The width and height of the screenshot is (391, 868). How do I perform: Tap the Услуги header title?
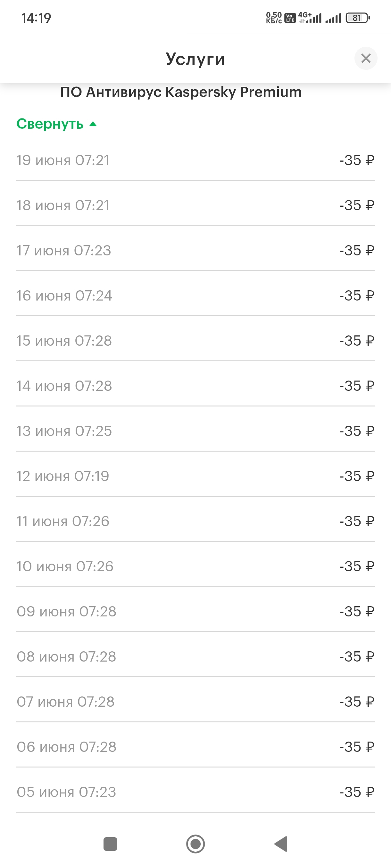click(x=195, y=59)
